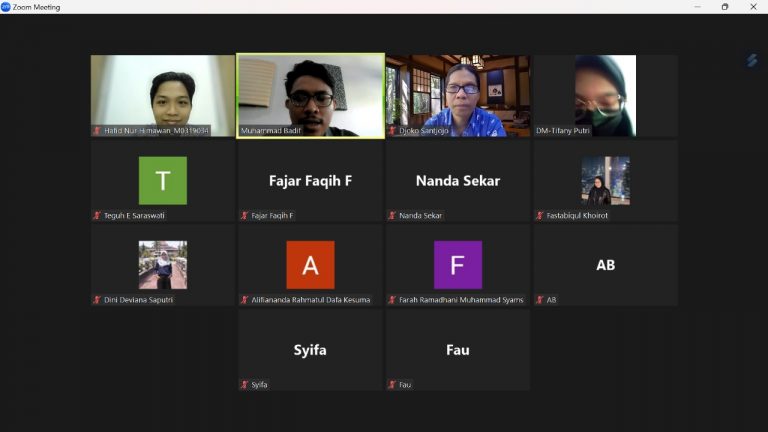
Task: Select the AB participant tile
Action: coord(606,265)
